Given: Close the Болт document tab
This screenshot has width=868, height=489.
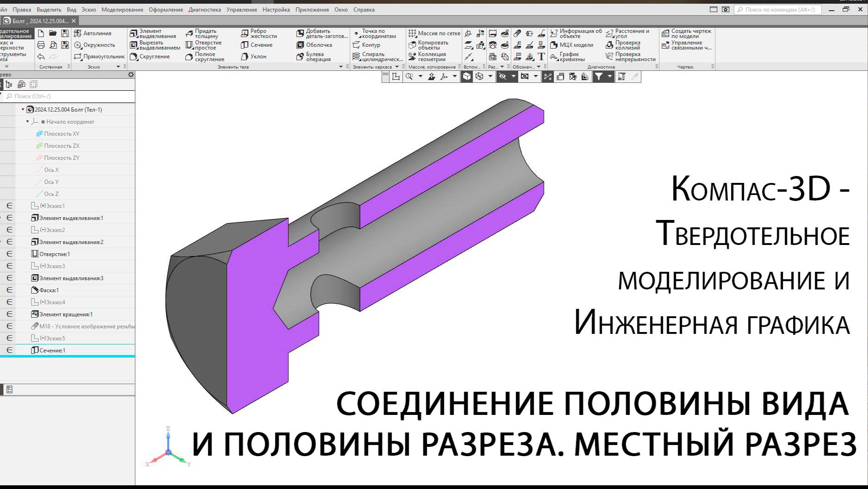Looking at the screenshot, I should pos(74,21).
